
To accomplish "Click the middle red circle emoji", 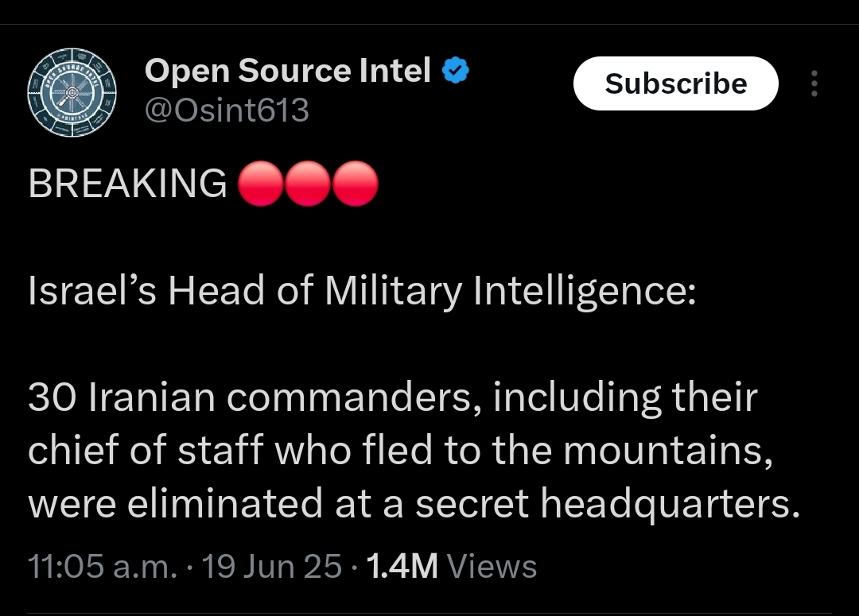I will [x=308, y=184].
